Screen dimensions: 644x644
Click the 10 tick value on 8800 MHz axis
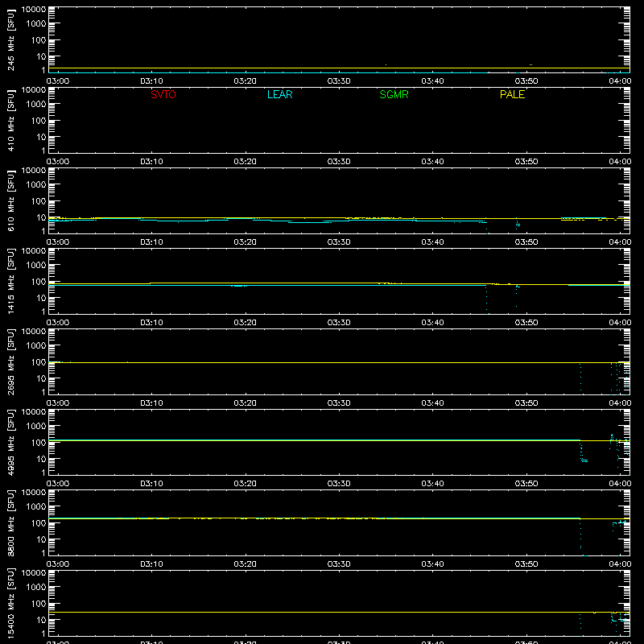[x=42, y=539]
